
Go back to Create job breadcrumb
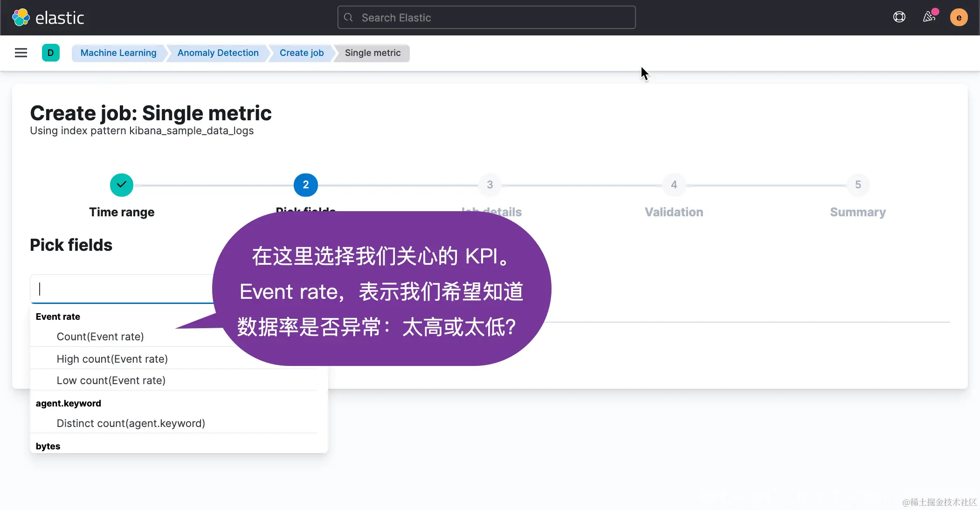[301, 53]
